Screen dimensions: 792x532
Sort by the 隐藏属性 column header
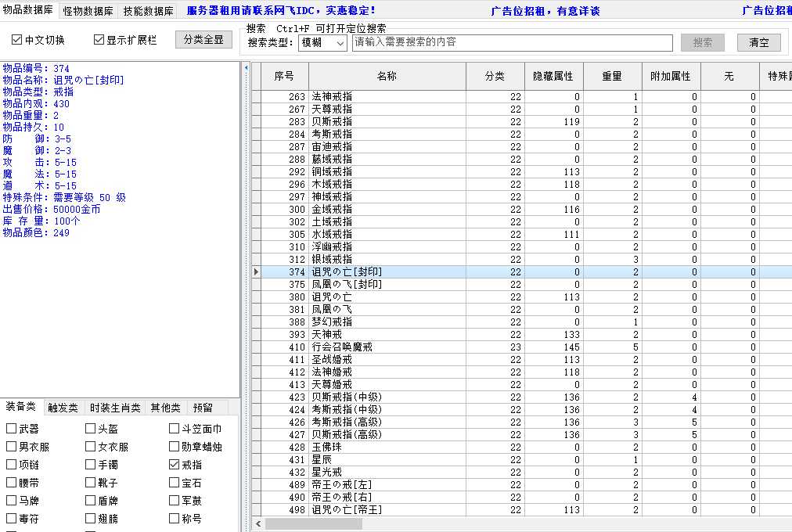click(553, 77)
